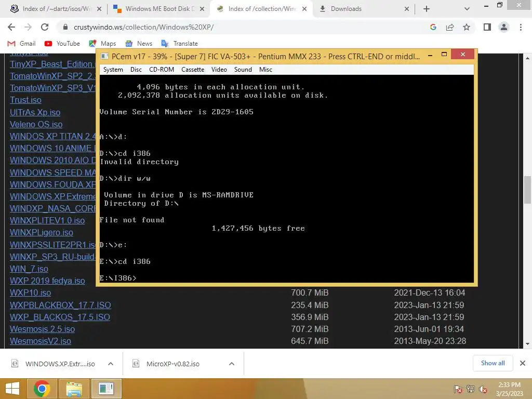Open the WXP10.iso link
This screenshot has height=399, width=532.
30,293
